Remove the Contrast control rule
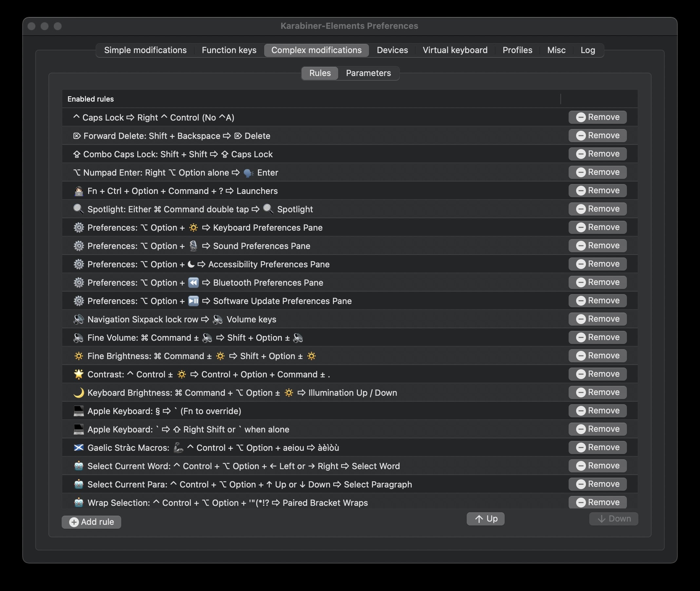 [x=597, y=373]
